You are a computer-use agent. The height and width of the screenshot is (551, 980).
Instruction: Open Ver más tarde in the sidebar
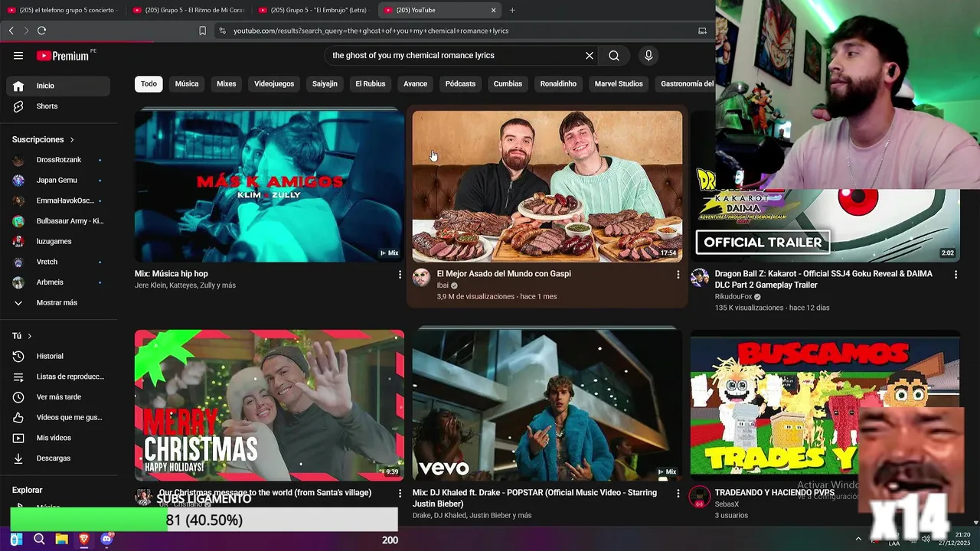coord(57,397)
